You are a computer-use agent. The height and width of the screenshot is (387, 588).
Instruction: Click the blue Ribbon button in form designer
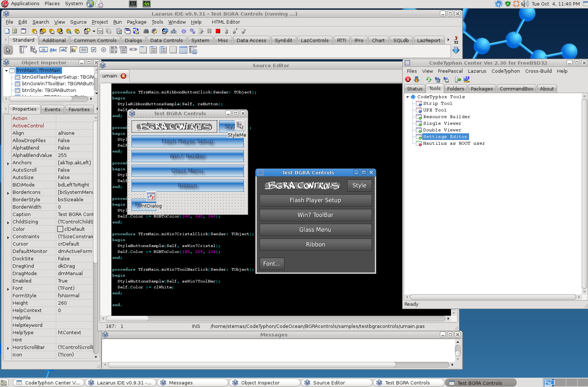(x=188, y=185)
